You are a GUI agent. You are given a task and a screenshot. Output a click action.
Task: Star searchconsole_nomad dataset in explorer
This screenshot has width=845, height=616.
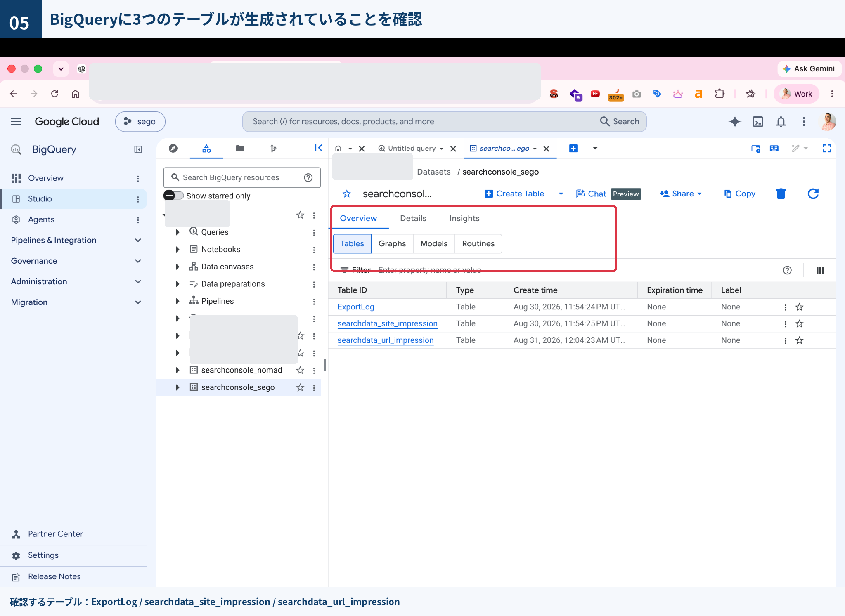click(300, 370)
